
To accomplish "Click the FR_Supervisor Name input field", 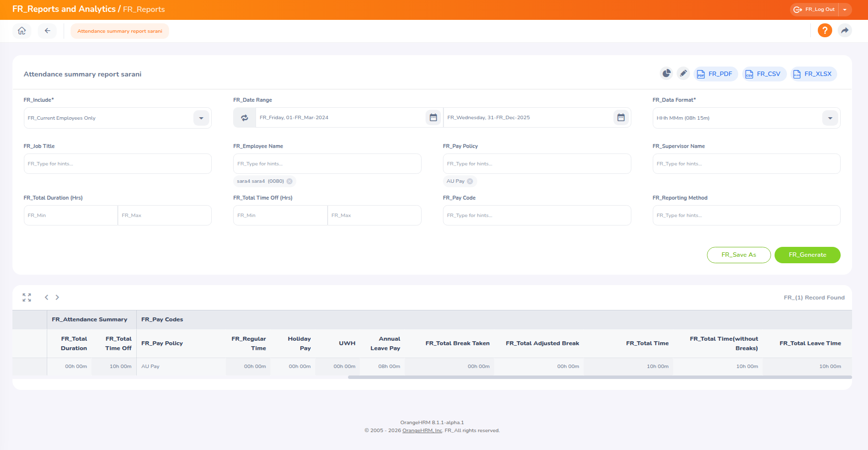I will pyautogui.click(x=746, y=164).
